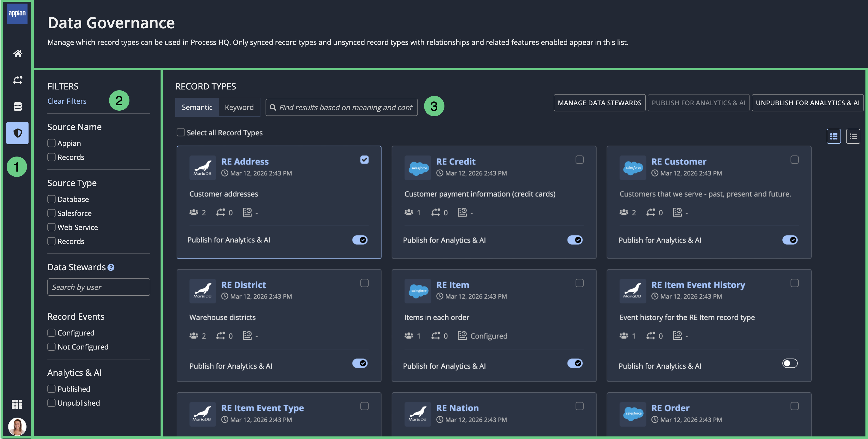The width and height of the screenshot is (868, 439).
Task: Go to the Home sidebar icon
Action: tap(18, 53)
